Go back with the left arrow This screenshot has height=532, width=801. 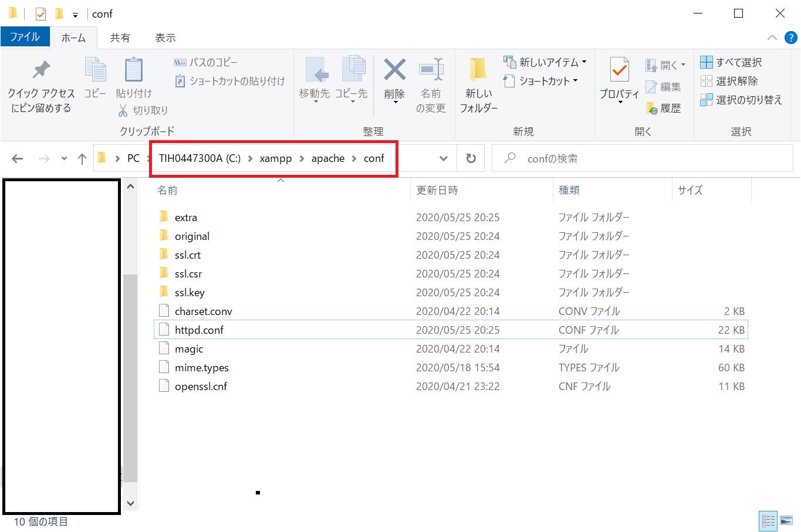click(x=18, y=158)
